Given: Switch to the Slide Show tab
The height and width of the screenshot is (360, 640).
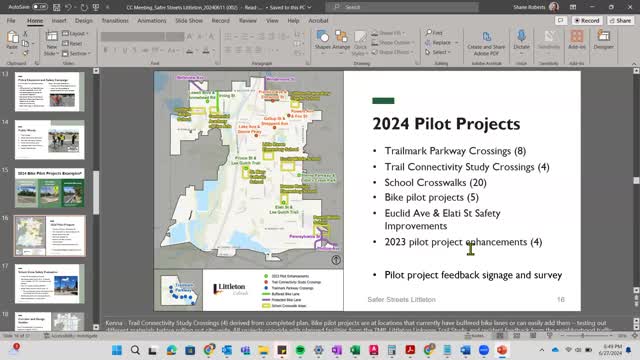Looking at the screenshot, I should pos(189,20).
